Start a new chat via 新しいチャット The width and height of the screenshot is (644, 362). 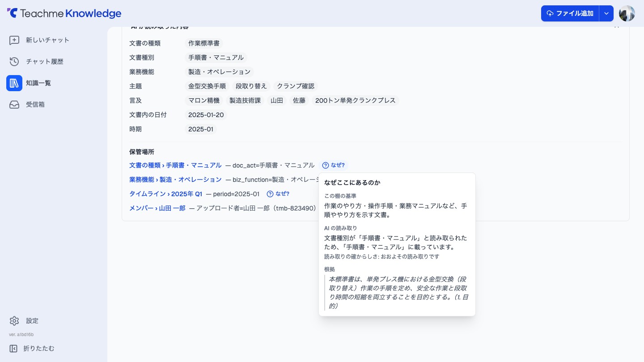[x=54, y=40]
